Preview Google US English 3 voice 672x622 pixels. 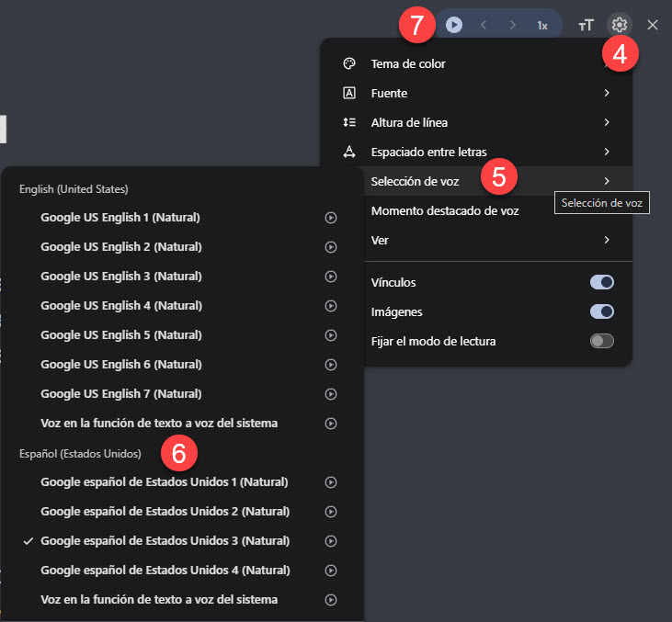330,277
